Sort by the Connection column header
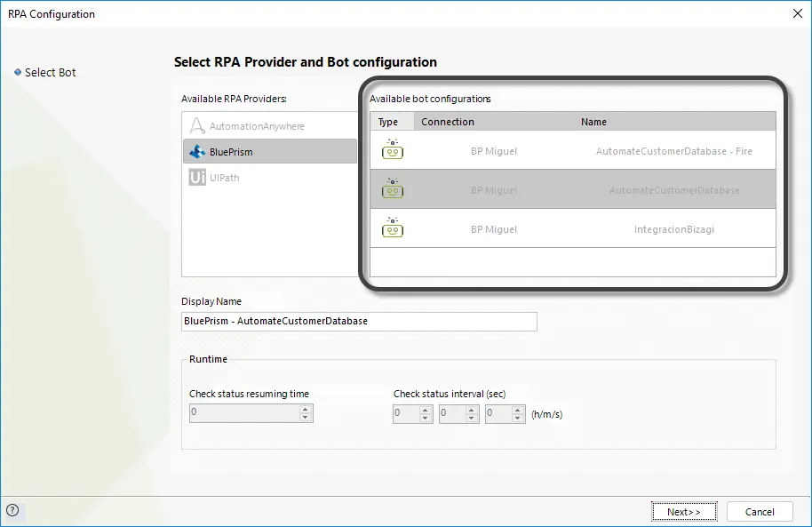Screen dimensions: 812x527 click(x=494, y=121)
